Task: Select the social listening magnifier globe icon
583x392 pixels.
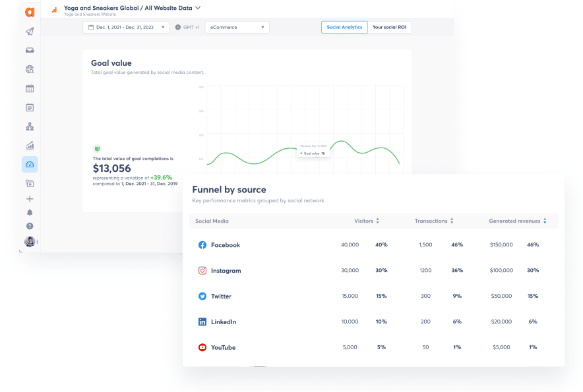Action: [30, 69]
